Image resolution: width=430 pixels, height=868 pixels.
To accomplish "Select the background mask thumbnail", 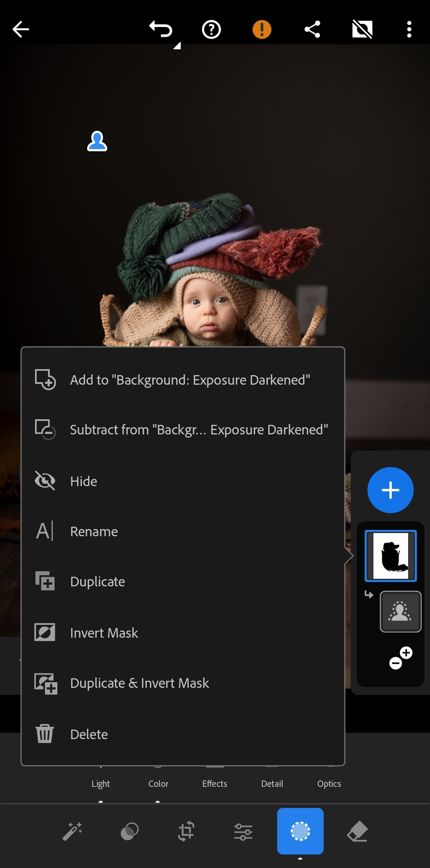I will tap(391, 556).
